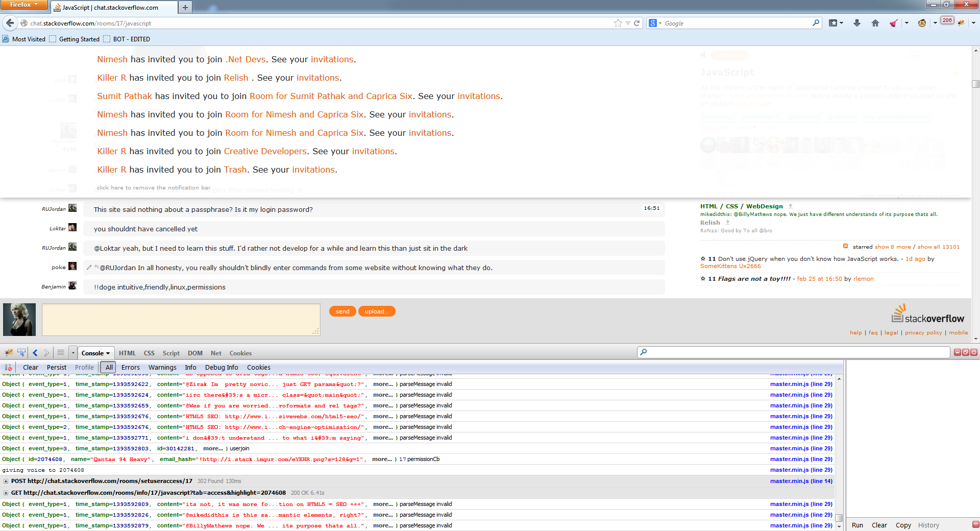Toggle the Persist console option
This screenshot has height=531, width=980.
click(x=56, y=367)
